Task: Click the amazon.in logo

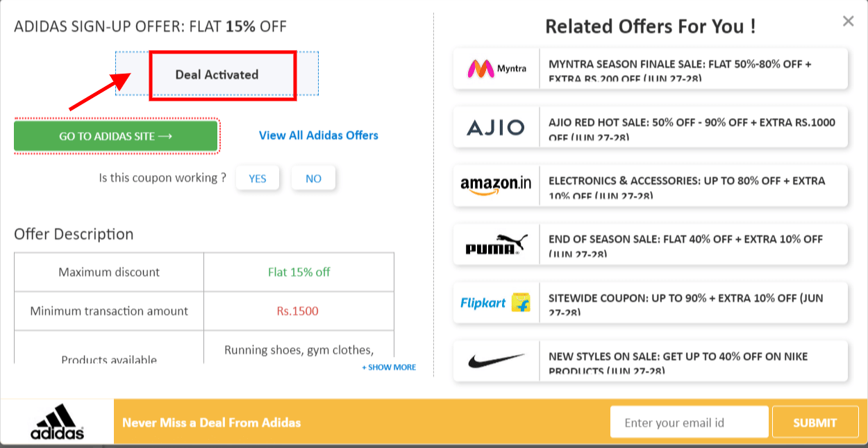Action: (x=495, y=185)
